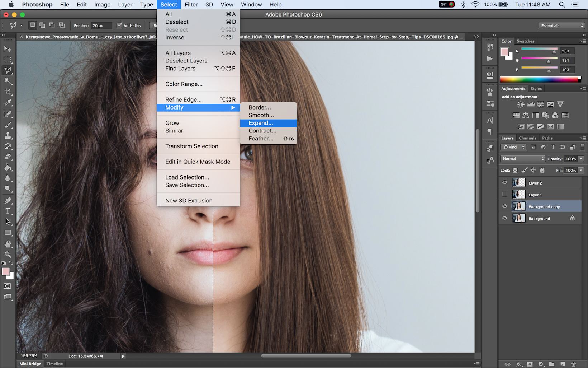Switch to the Channels tab

pos(527,138)
